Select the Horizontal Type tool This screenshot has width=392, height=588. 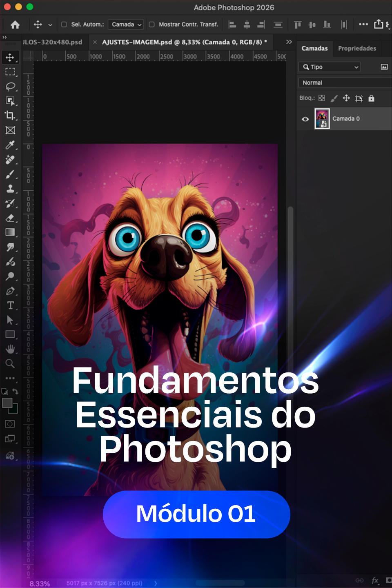coord(10,305)
